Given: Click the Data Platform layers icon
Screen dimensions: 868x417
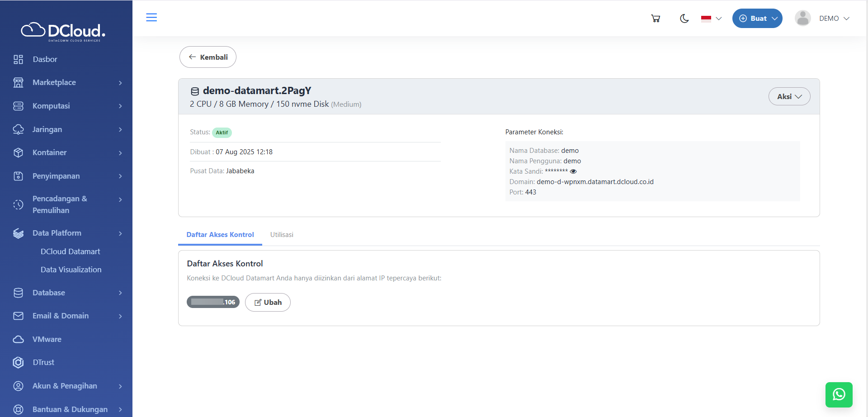Looking at the screenshot, I should pyautogui.click(x=18, y=233).
